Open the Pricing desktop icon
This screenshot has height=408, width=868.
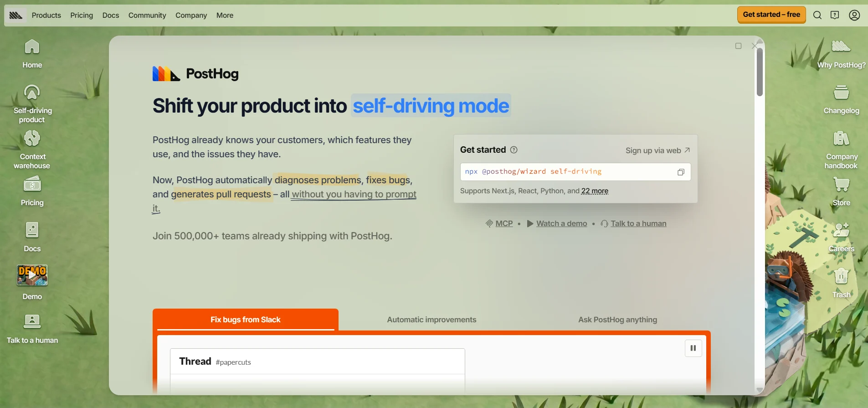click(x=32, y=191)
